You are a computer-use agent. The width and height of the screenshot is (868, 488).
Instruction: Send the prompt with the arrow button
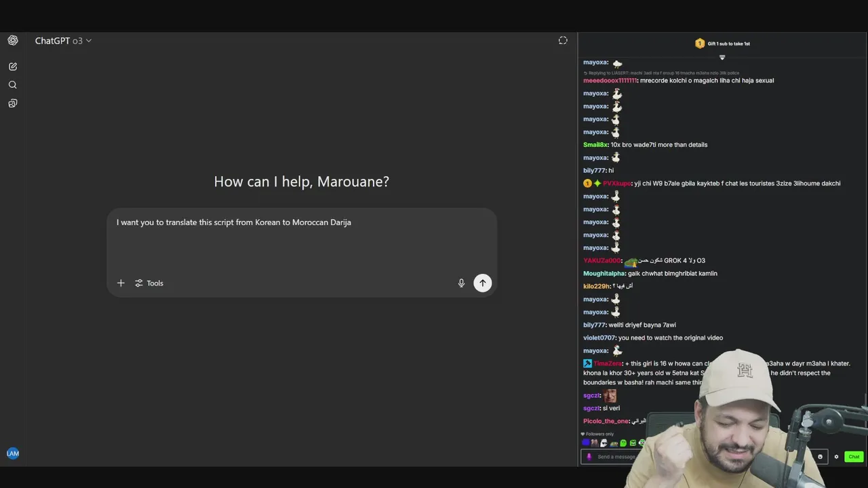point(482,283)
